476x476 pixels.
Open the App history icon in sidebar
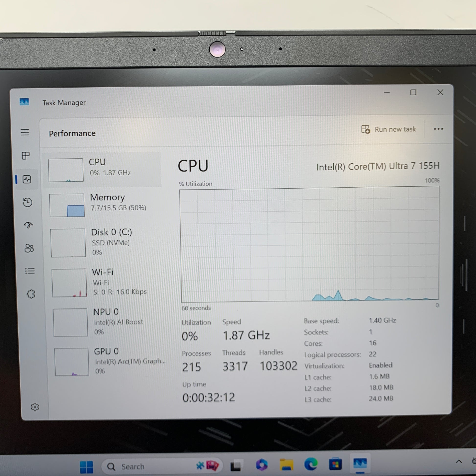pyautogui.click(x=27, y=202)
